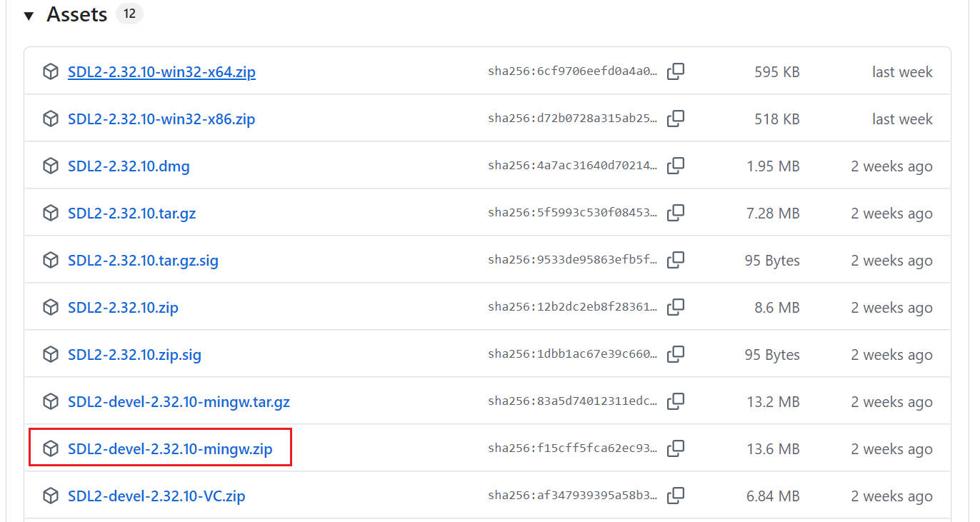The width and height of the screenshot is (980, 522).
Task: Download SDL2-devel-2.32.10-mingw.tar.gz
Action: 179,402
